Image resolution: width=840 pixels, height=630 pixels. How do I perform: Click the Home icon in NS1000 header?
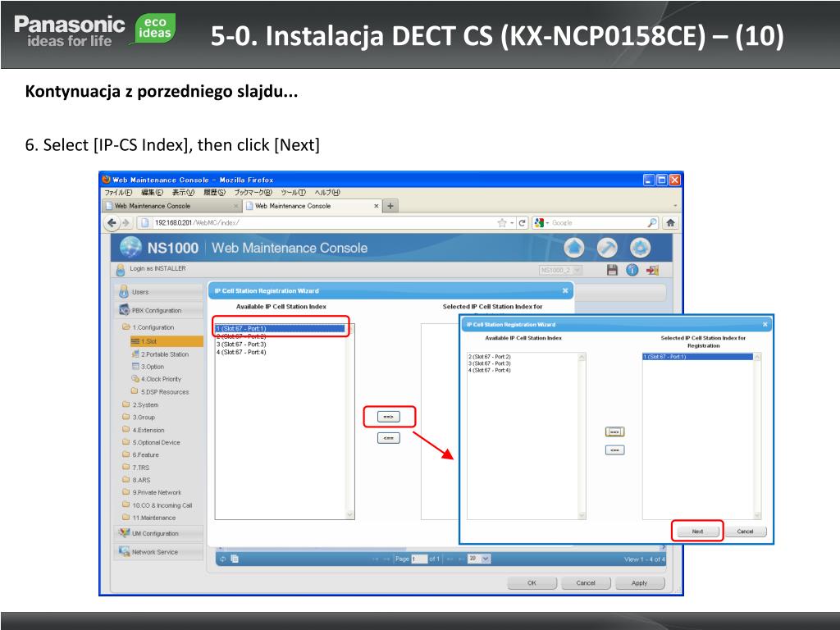click(x=574, y=248)
